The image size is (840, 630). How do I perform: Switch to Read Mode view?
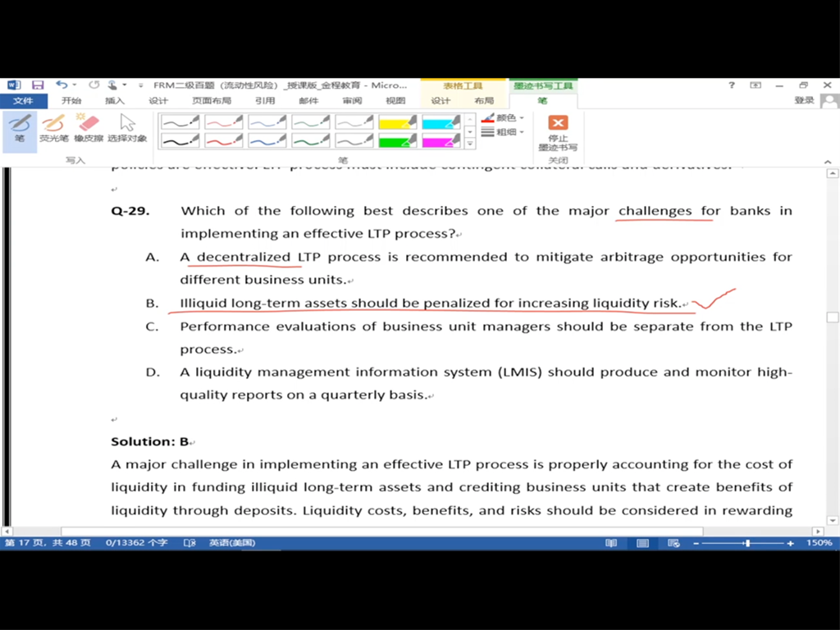pos(611,543)
